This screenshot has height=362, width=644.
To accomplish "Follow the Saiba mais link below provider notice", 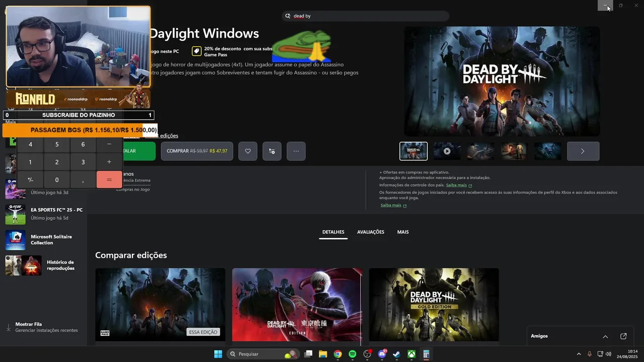I will point(390,205).
